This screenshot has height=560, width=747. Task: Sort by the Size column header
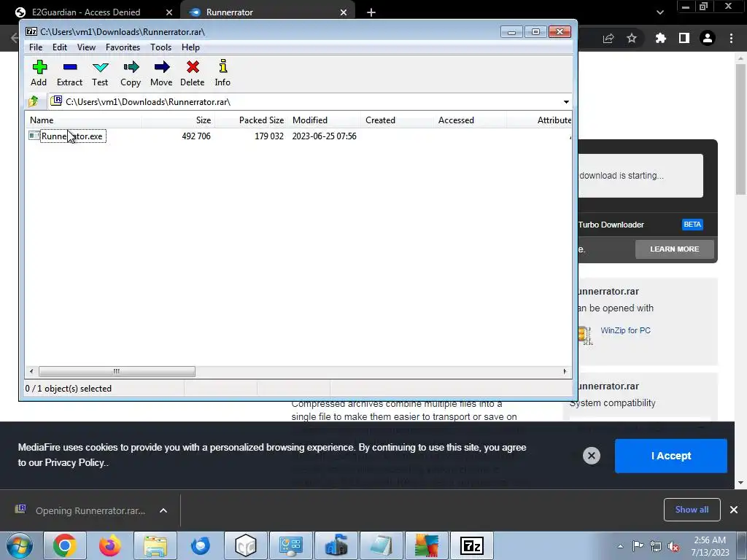178,120
